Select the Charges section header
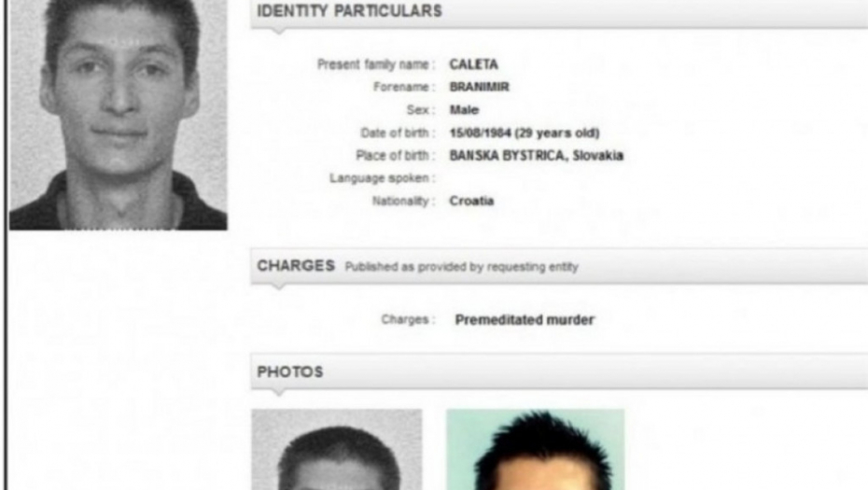 pyautogui.click(x=559, y=266)
